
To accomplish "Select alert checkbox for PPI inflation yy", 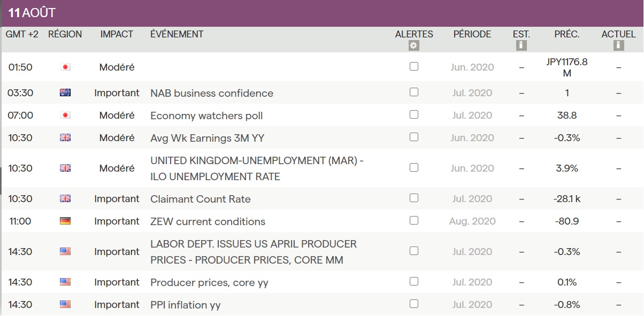I will point(413,304).
